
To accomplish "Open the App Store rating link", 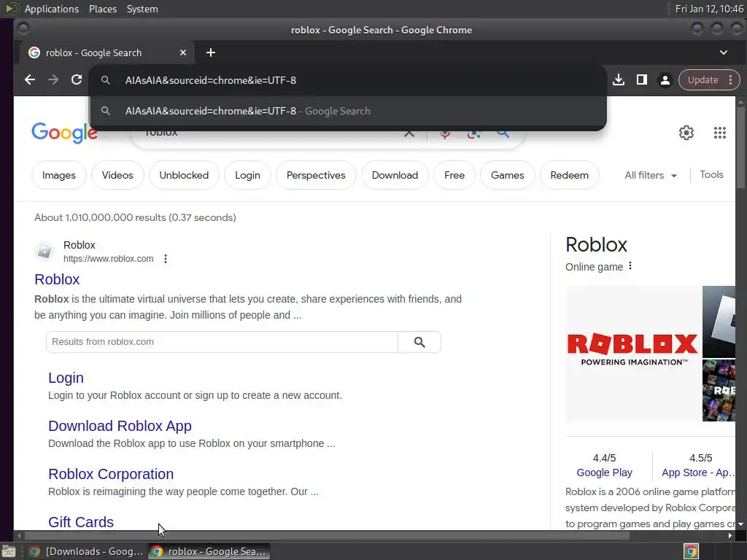I will tap(698, 472).
